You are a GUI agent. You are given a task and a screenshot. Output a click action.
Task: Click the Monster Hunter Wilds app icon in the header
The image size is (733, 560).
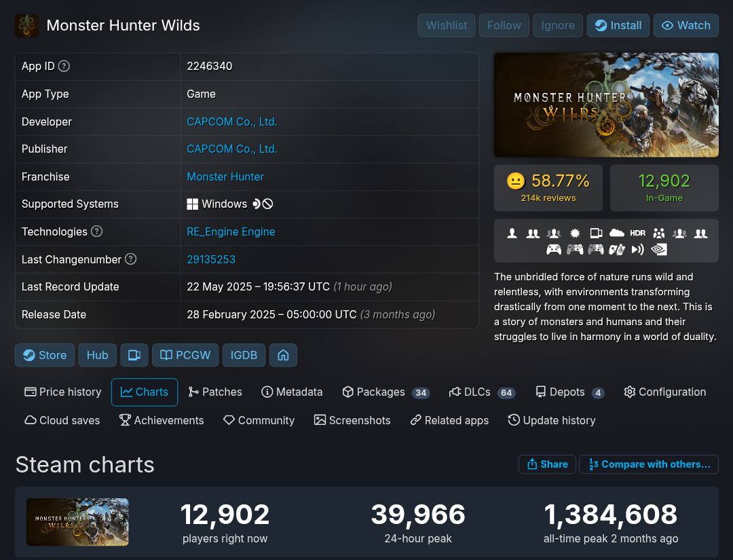point(27,25)
